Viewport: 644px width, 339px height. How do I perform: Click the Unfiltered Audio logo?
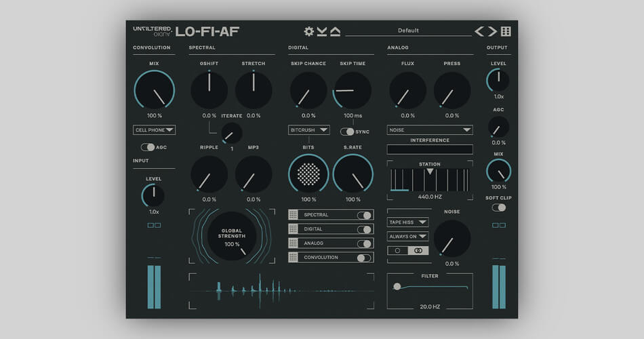click(x=153, y=31)
